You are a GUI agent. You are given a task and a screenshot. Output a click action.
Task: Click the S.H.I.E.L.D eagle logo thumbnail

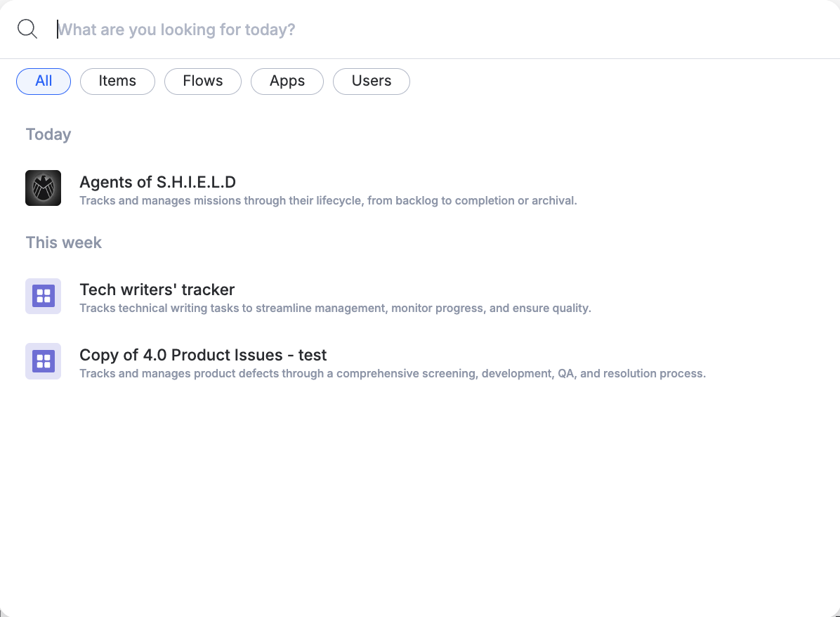[x=43, y=188]
